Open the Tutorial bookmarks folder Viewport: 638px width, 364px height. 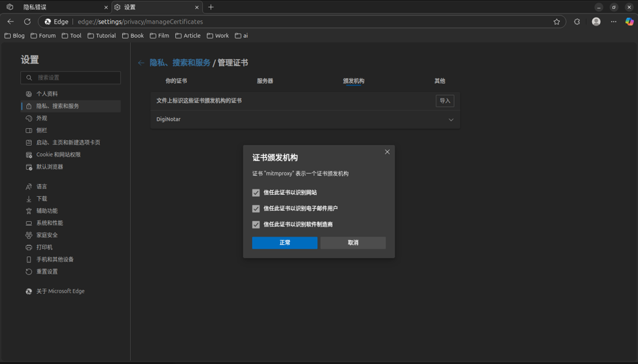(102, 36)
